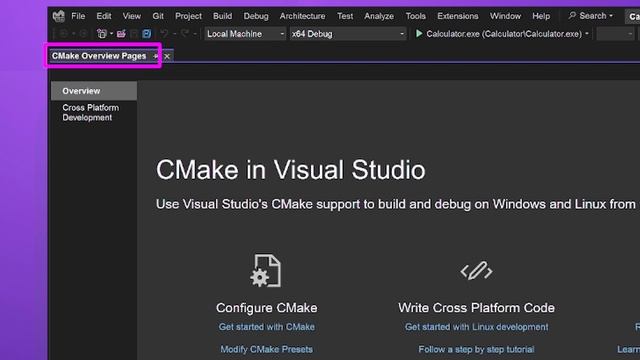The image size is (640, 360).
Task: Expand the Navigate Backward dropdown arrow
Action: click(73, 34)
